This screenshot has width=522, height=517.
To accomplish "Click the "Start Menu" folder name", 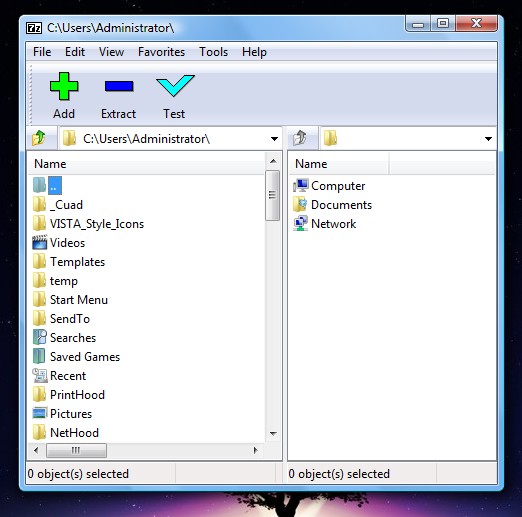I will click(79, 300).
